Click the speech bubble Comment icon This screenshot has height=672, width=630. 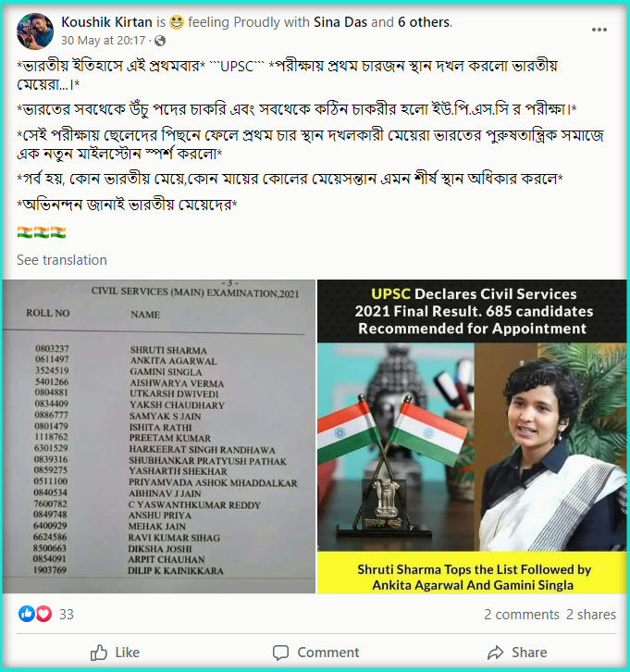(x=281, y=653)
